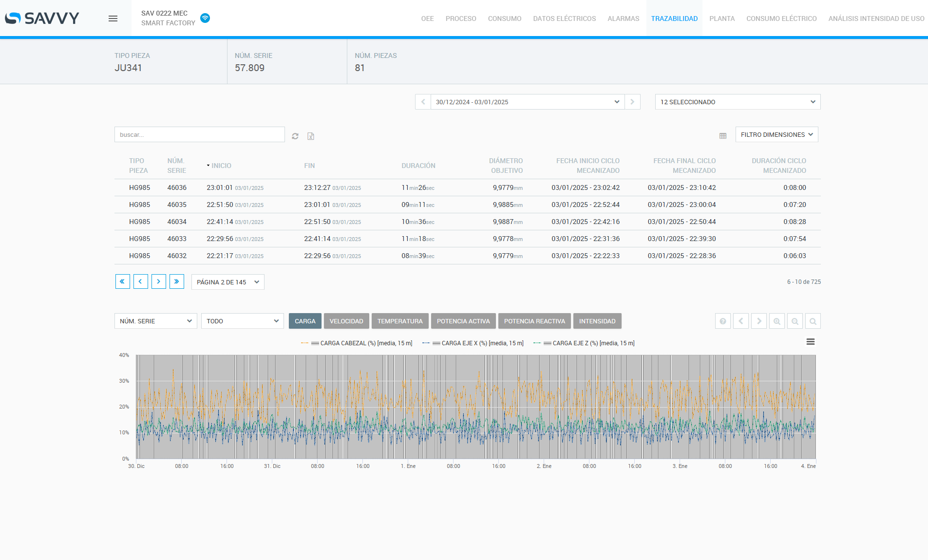Switch to the ALARMAS tab
This screenshot has height=560, width=928.
(x=623, y=19)
